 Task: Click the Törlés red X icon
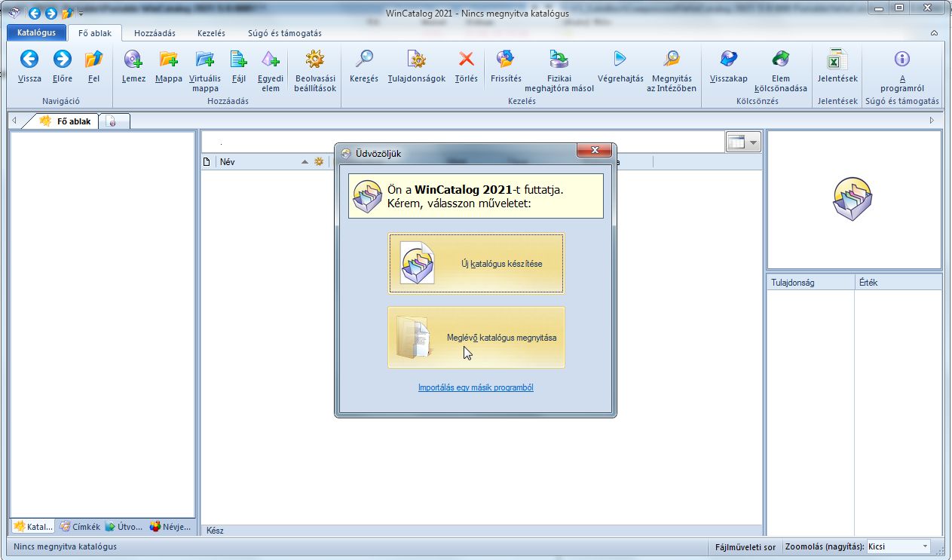click(x=467, y=60)
